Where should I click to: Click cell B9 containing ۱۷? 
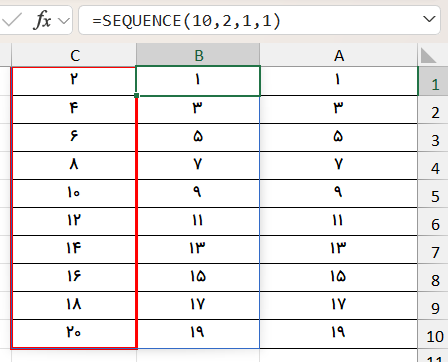coord(198,306)
